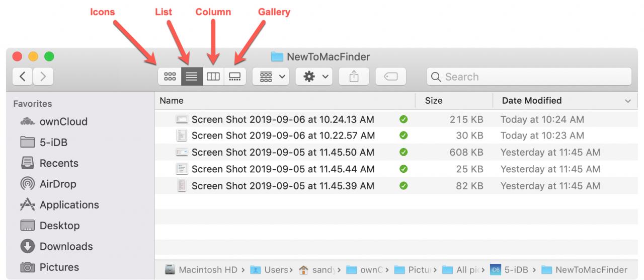Image resolution: width=644 pixels, height=280 pixels.
Task: Go forward with the right arrow
Action: [x=43, y=77]
